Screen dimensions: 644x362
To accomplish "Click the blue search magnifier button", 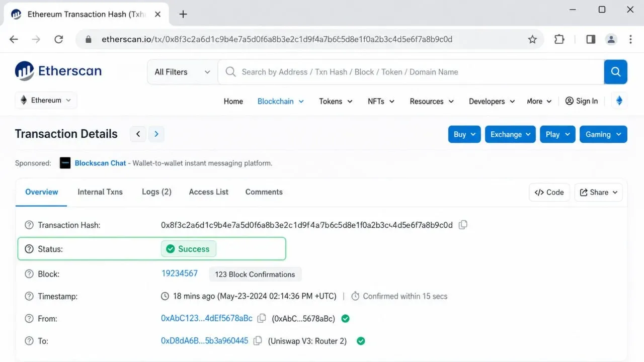I will tap(615, 72).
